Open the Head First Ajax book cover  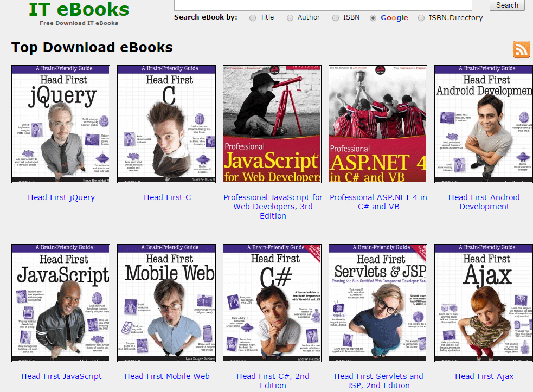484,303
